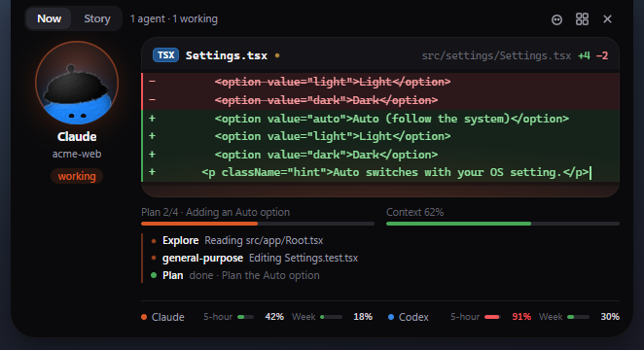Click the removed light option line
The image size is (644, 350).
(x=380, y=82)
